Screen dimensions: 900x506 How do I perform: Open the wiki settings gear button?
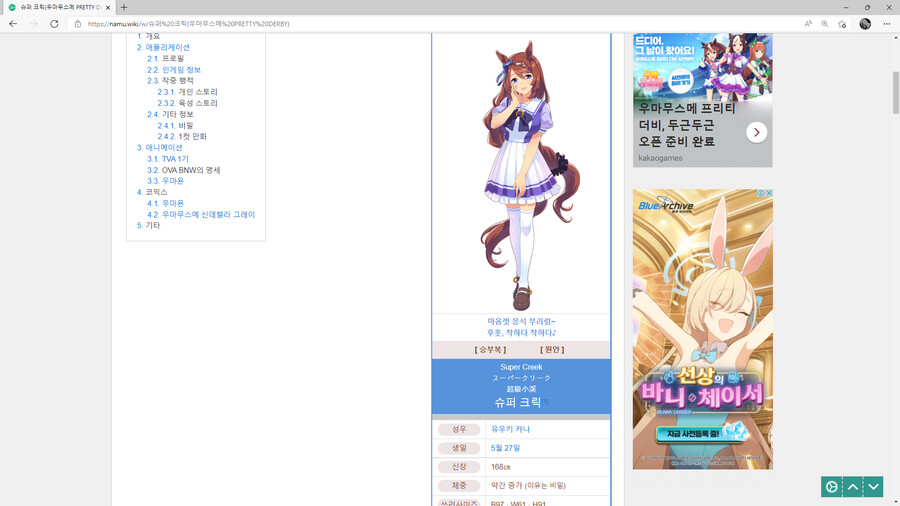click(831, 486)
